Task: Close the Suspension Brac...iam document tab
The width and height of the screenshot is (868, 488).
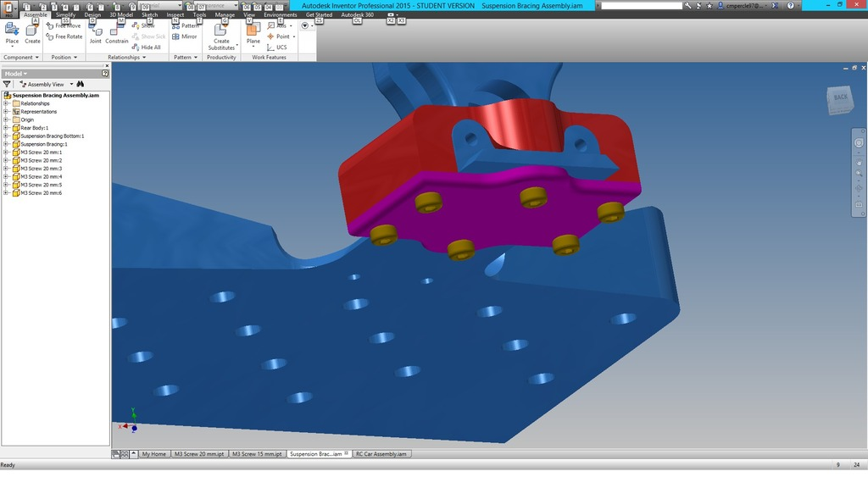Action: pos(347,453)
